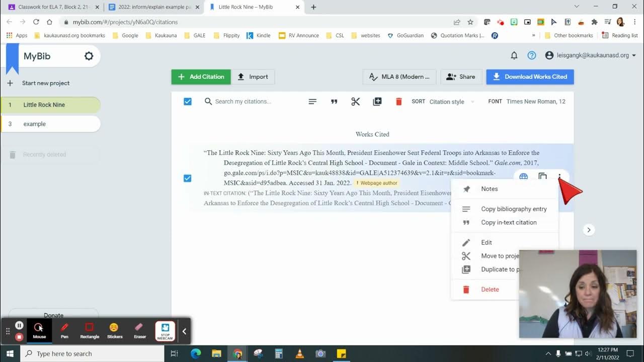Click the red trash delete icon in toolbar
The height and width of the screenshot is (362, 644).
(x=399, y=102)
